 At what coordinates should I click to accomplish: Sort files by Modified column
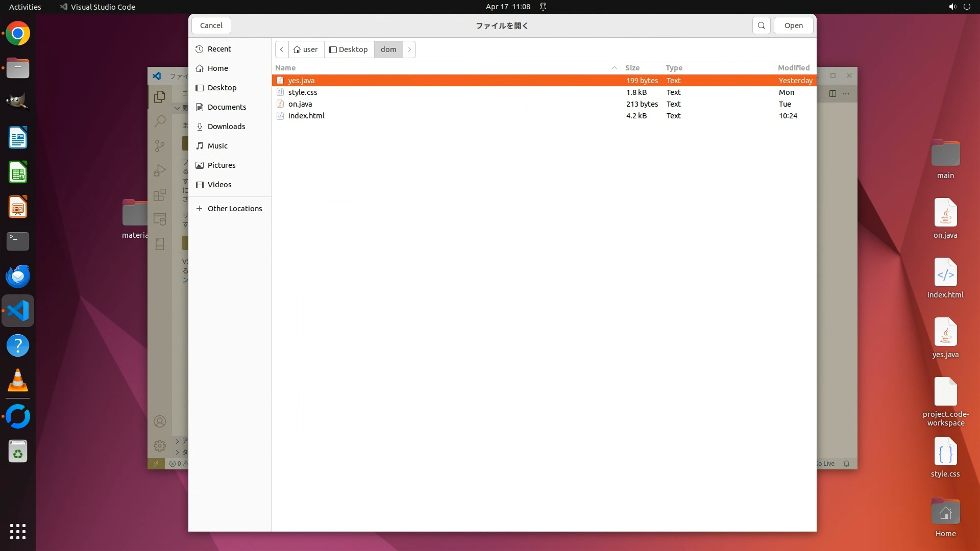pos(793,68)
